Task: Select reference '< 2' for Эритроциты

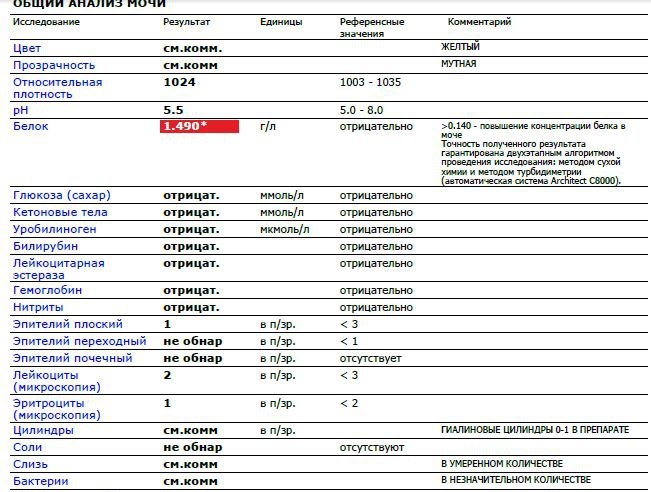Action: [x=349, y=403]
